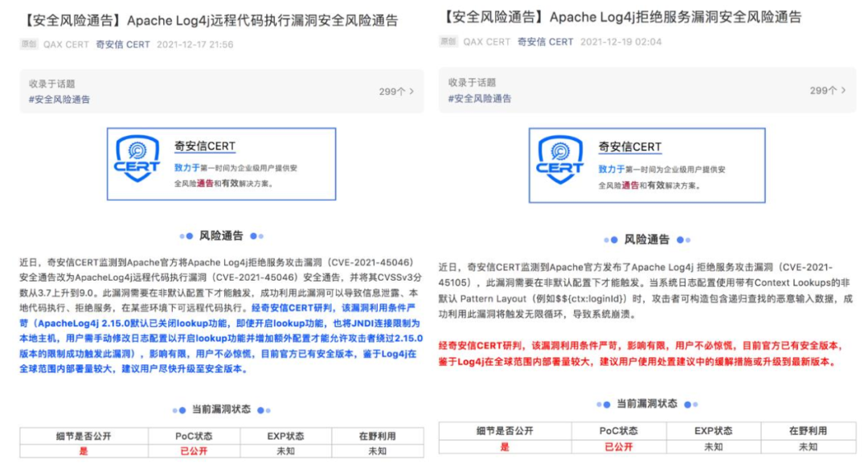Screen dimensions: 868x472
Task: Click the blue bold assessment paragraph in left article
Action: [x=222, y=339]
